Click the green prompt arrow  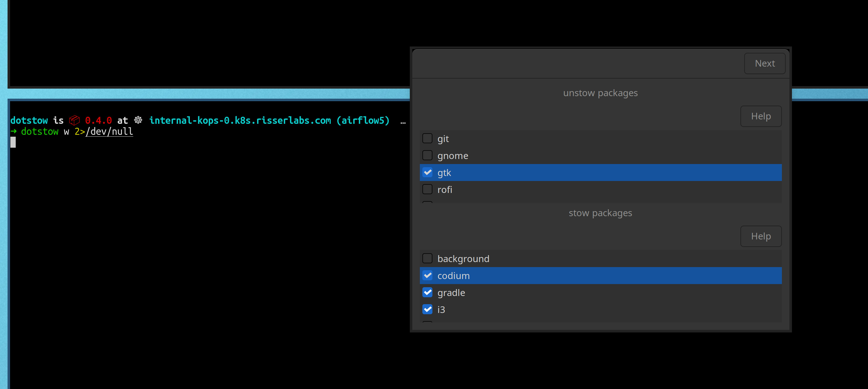[x=14, y=131]
